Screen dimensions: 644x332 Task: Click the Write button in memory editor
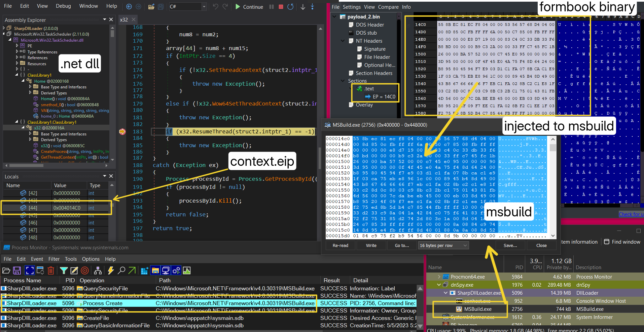371,245
